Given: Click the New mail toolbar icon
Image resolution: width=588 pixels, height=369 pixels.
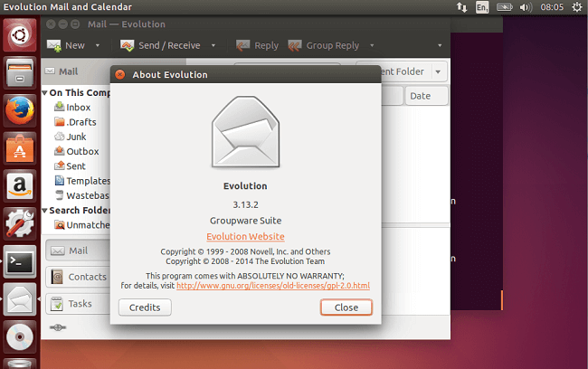Looking at the screenshot, I should pyautogui.click(x=54, y=46).
